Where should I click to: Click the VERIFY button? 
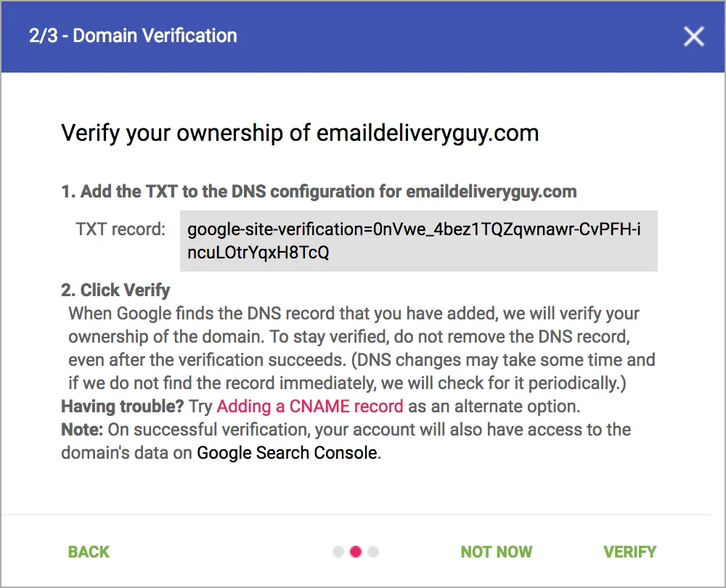click(629, 552)
